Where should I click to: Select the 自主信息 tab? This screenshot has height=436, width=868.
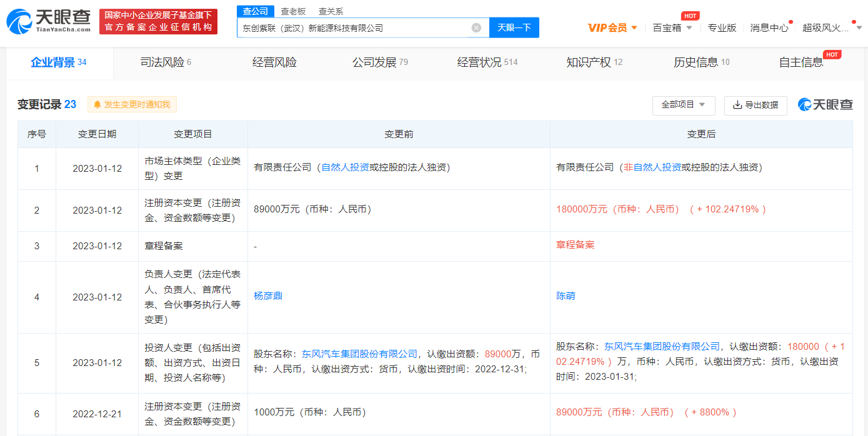click(x=801, y=62)
